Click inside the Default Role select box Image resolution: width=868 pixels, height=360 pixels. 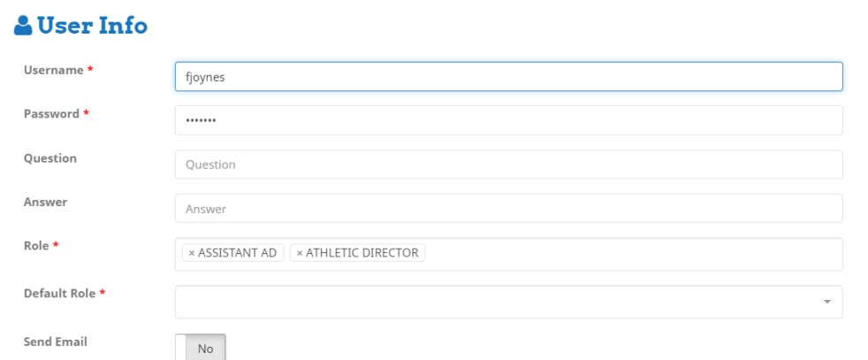pyautogui.click(x=495, y=302)
